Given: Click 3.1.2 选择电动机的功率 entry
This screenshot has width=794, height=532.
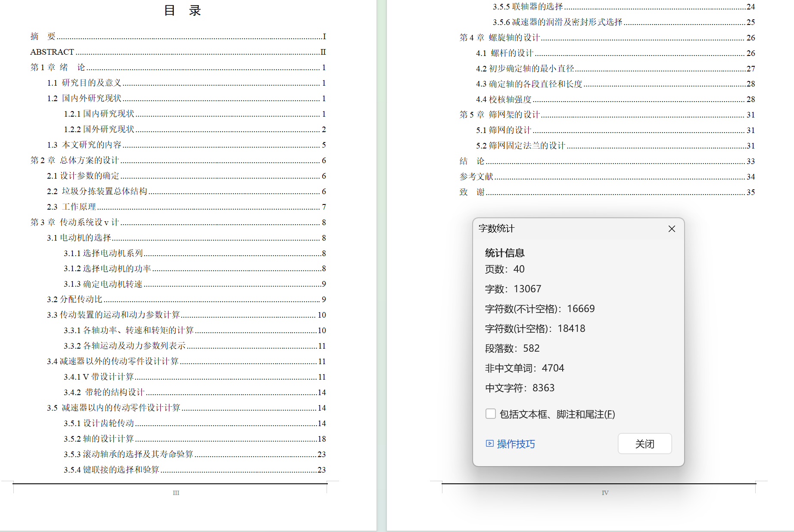Looking at the screenshot, I should [x=195, y=269].
